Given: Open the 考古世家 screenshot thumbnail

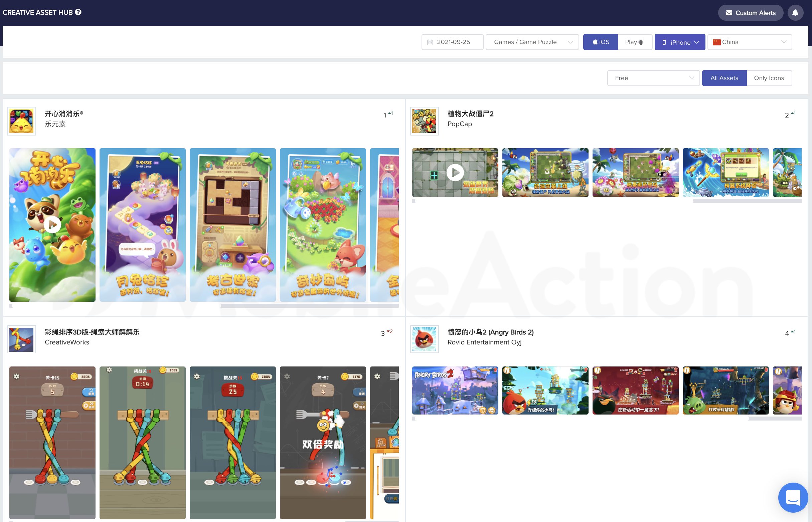Looking at the screenshot, I should coord(233,225).
